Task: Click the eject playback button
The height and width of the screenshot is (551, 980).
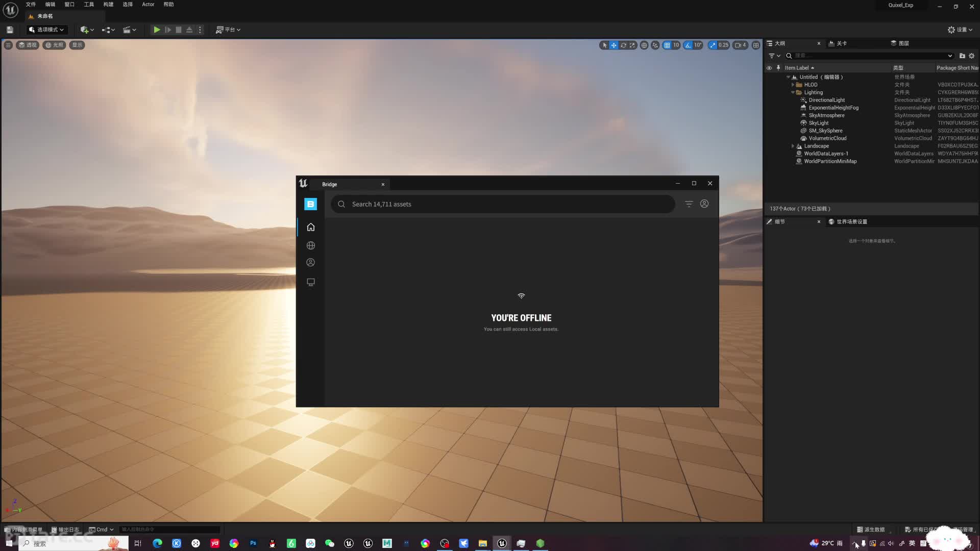Action: [189, 30]
